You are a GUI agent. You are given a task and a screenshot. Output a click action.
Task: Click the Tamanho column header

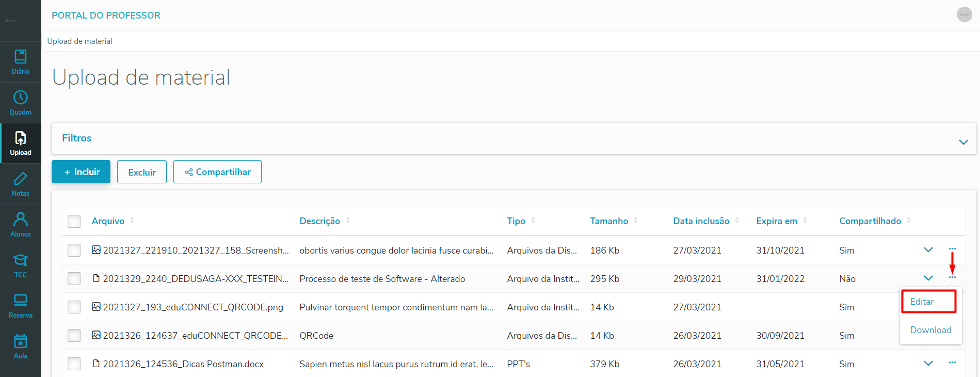coord(609,221)
